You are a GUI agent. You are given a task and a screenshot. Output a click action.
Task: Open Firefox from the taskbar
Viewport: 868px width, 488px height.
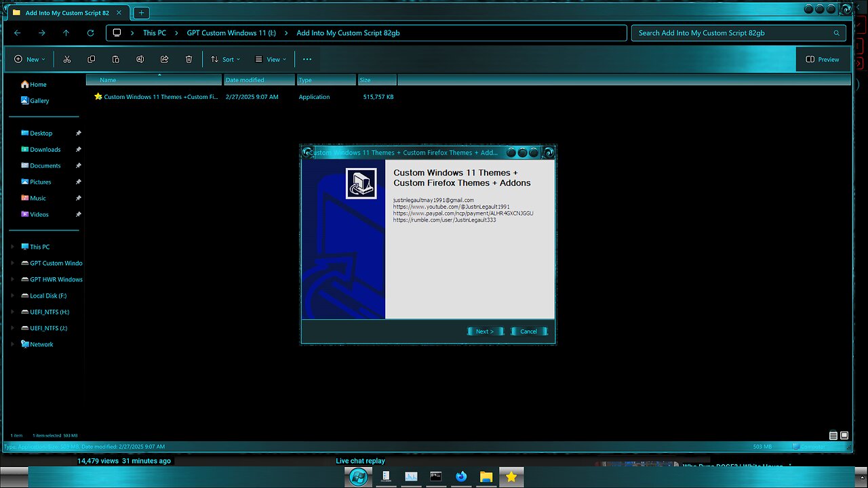point(461,476)
